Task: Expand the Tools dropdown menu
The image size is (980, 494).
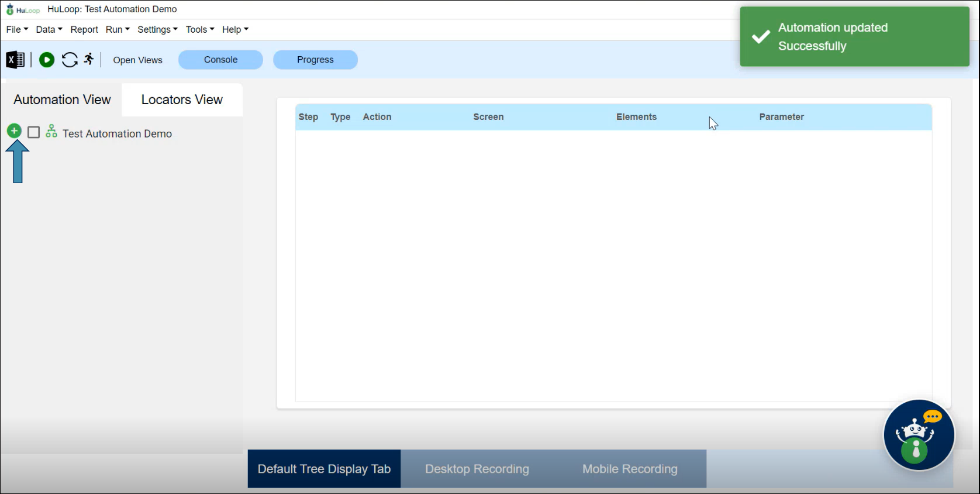Action: (x=200, y=29)
